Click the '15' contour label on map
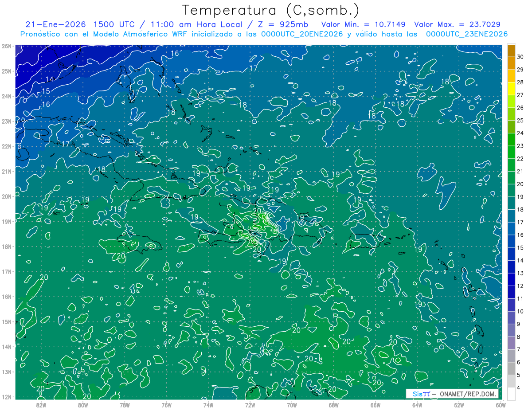Viewport: 532px width, 411px height. click(45, 91)
